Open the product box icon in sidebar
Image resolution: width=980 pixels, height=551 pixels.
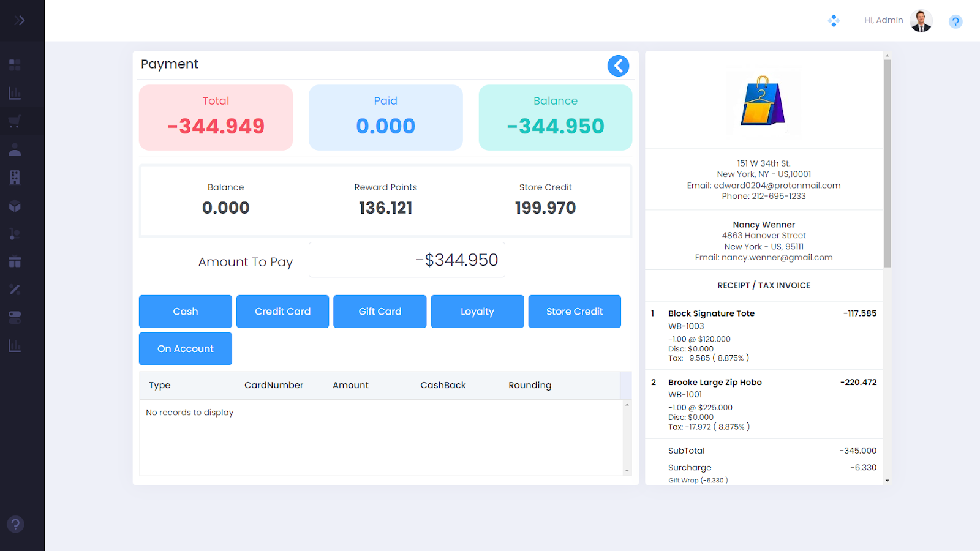coord(15,206)
